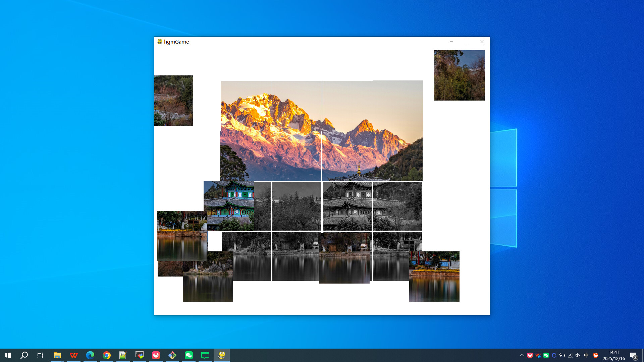The width and height of the screenshot is (644, 362).
Task: Check battery status via the tray icon
Action: 562,355
